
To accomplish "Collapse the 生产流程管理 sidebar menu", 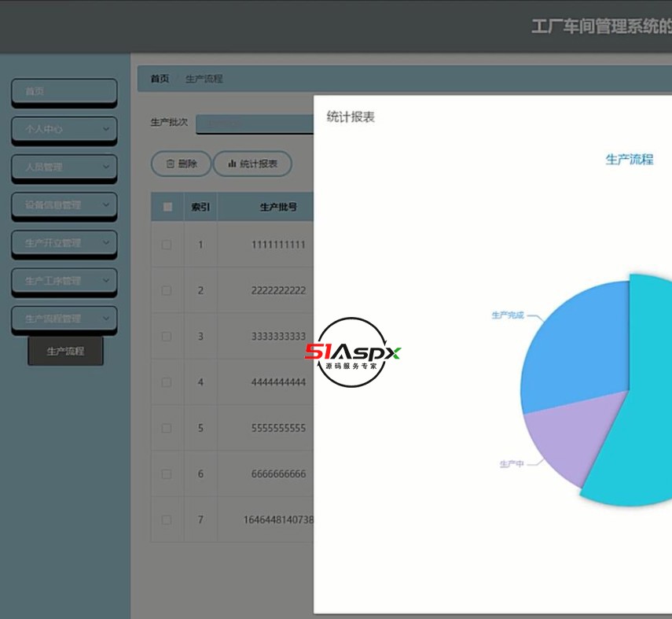I will coord(64,319).
